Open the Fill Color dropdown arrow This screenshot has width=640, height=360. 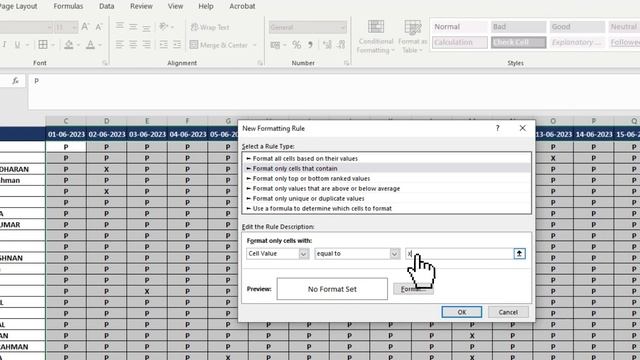click(x=78, y=45)
